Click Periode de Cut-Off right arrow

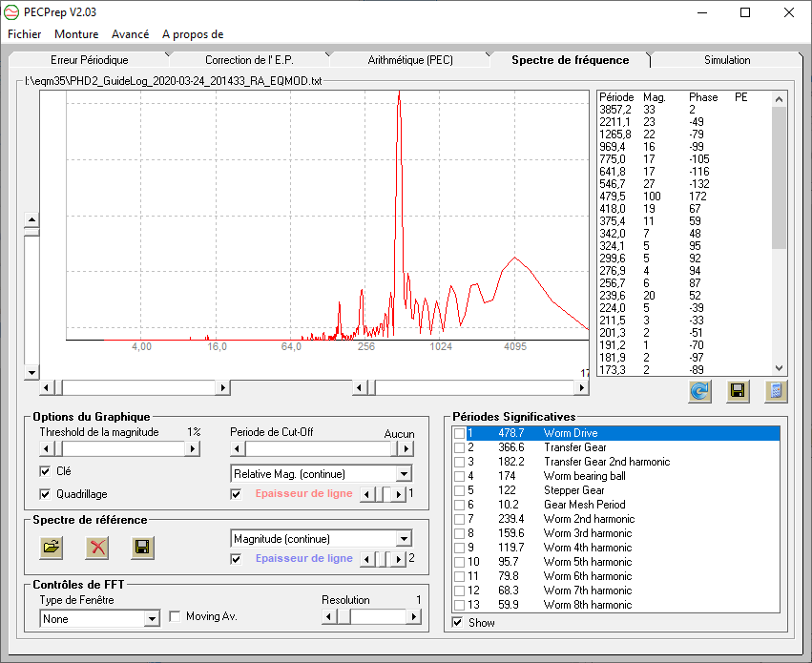point(406,448)
